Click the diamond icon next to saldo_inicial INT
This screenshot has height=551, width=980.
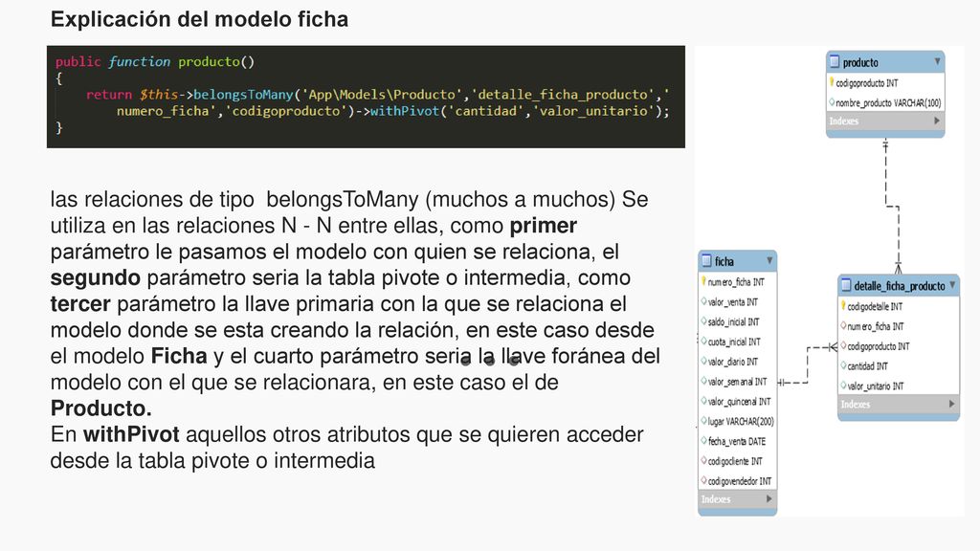(x=703, y=321)
